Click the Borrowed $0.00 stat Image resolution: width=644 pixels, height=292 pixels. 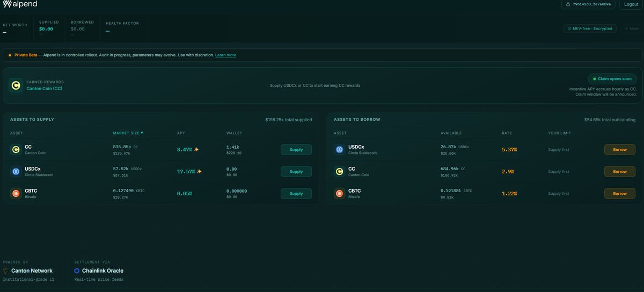[x=82, y=27]
